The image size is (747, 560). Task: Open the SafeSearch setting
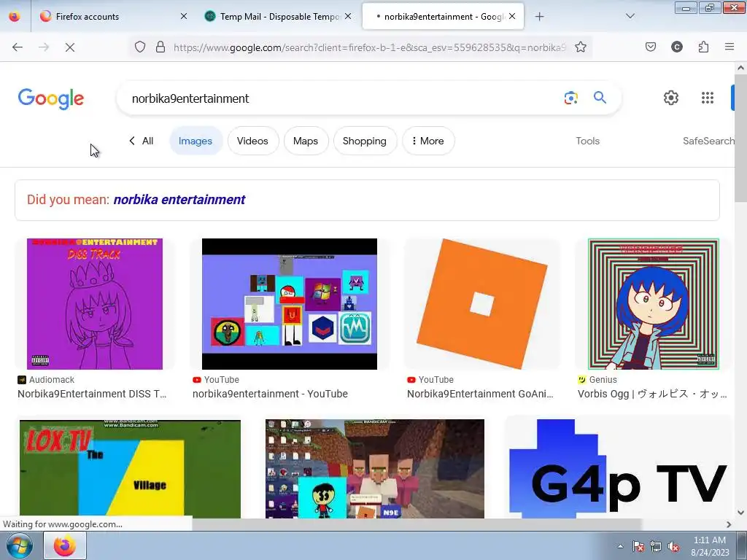708,141
